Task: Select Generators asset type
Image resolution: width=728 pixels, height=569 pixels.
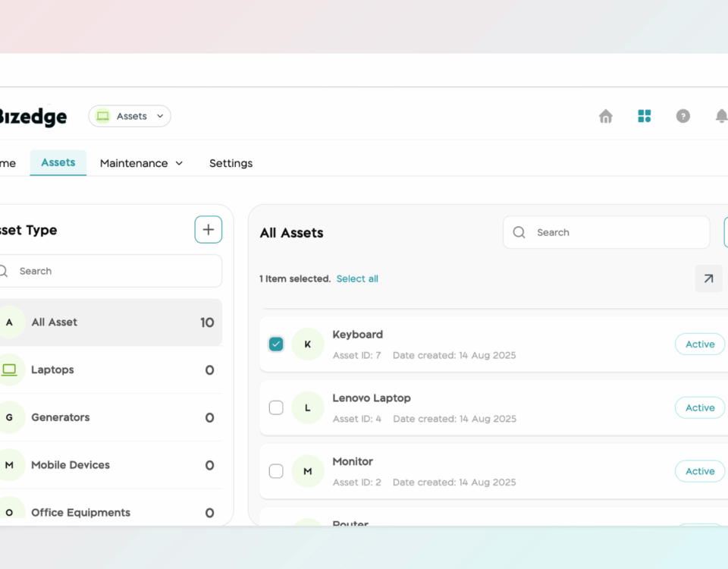Action: click(61, 417)
